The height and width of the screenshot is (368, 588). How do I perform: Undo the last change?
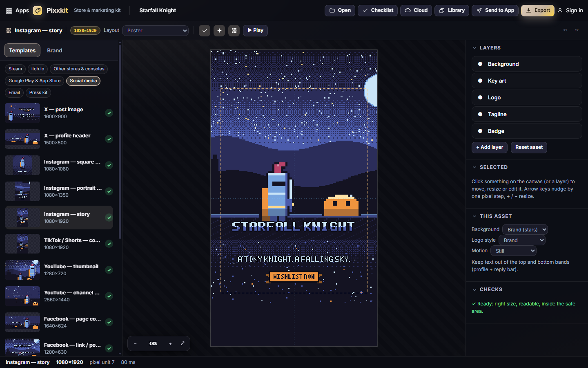[x=565, y=30]
